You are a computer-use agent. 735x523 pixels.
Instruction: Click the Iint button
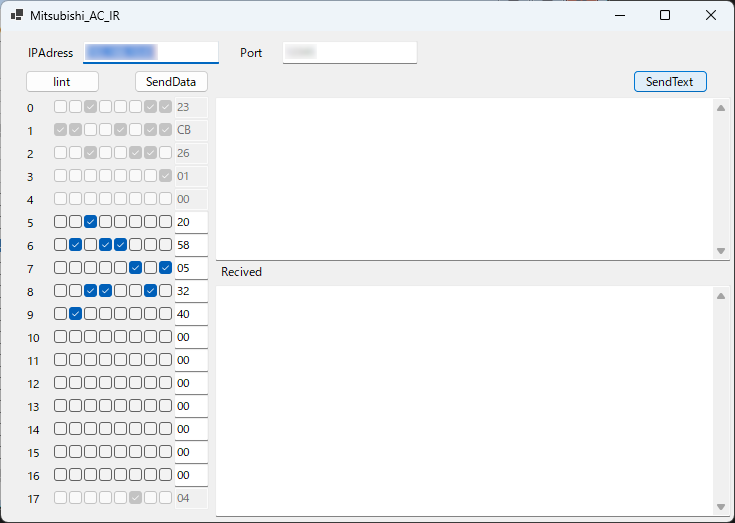tap(62, 82)
